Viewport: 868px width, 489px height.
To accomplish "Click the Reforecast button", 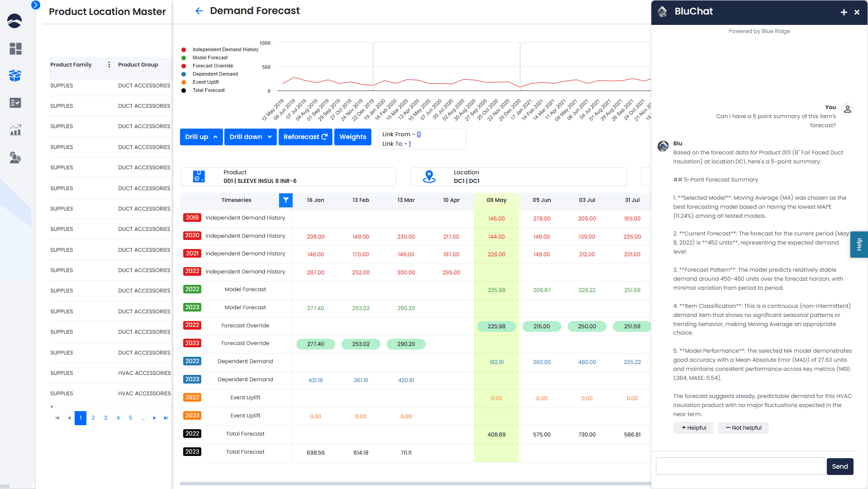I will pos(305,137).
